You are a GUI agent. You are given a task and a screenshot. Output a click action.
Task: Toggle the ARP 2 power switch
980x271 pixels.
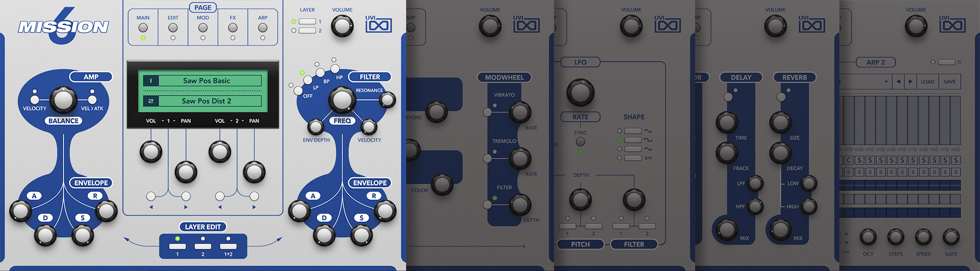click(x=946, y=62)
